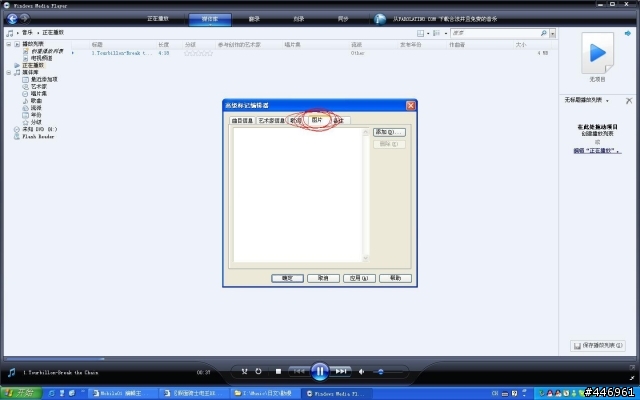The image size is (640, 400).
Task: Switch to Comments tab in dialog
Action: 339,120
